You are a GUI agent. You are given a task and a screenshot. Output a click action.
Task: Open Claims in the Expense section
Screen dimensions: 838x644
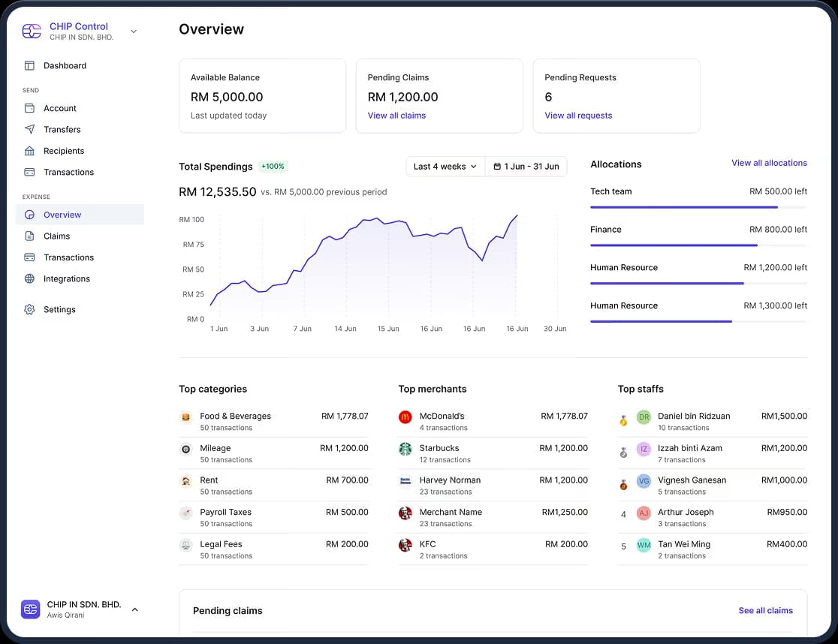tap(80, 236)
